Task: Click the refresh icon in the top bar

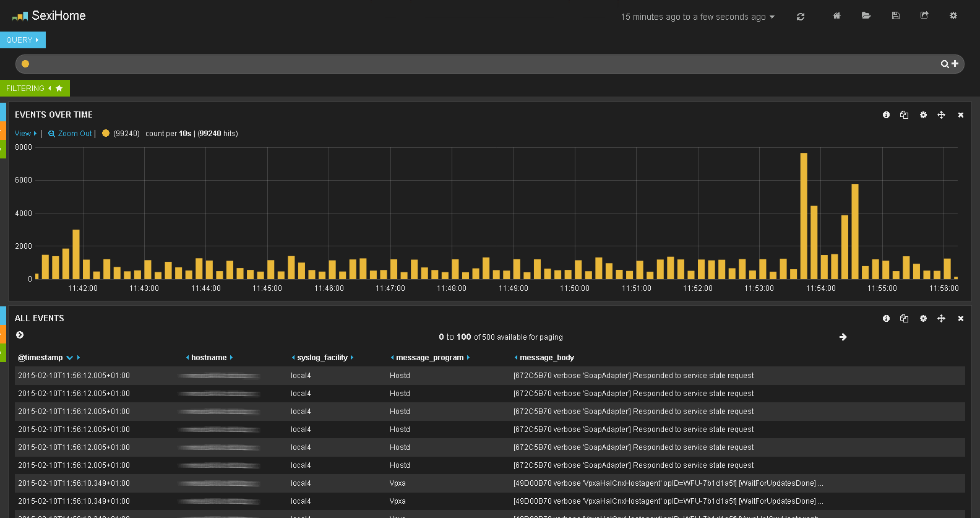Action: coord(801,17)
